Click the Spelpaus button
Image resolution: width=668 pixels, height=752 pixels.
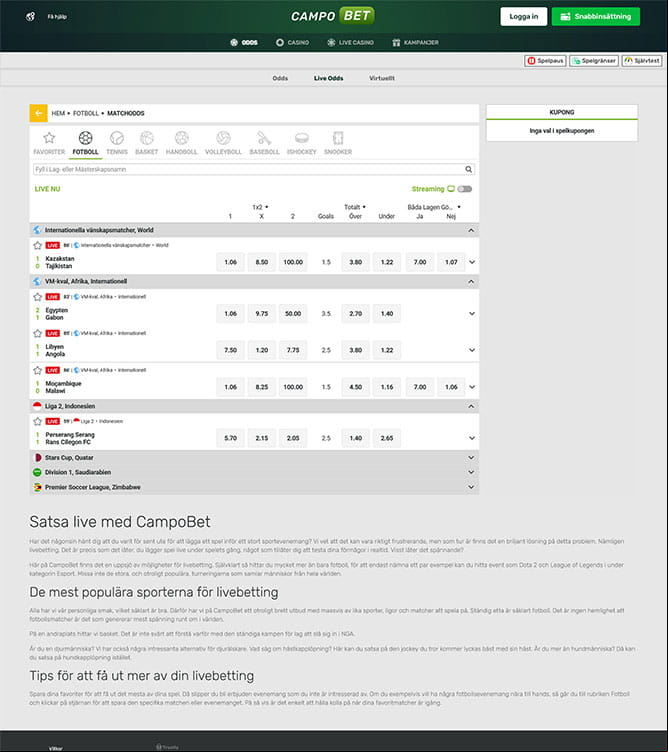[x=545, y=61]
